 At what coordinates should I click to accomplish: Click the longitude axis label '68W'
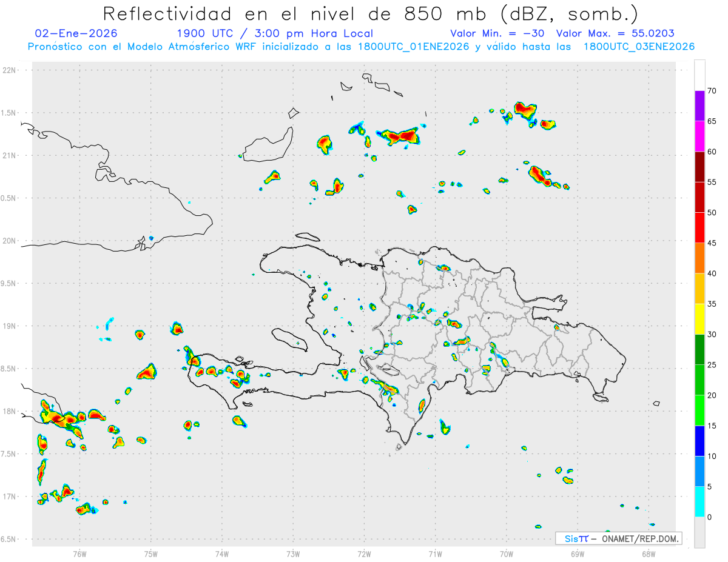pos(648,553)
